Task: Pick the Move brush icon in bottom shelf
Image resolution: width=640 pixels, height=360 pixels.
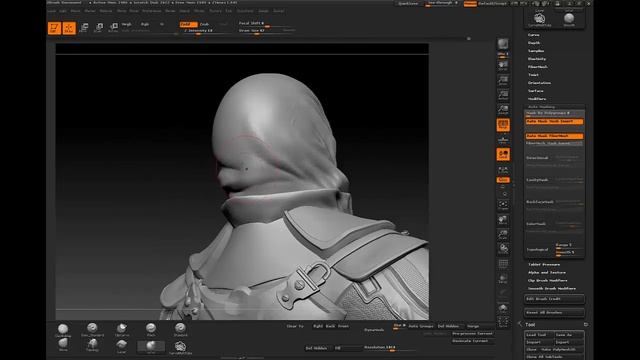Action: (62, 345)
